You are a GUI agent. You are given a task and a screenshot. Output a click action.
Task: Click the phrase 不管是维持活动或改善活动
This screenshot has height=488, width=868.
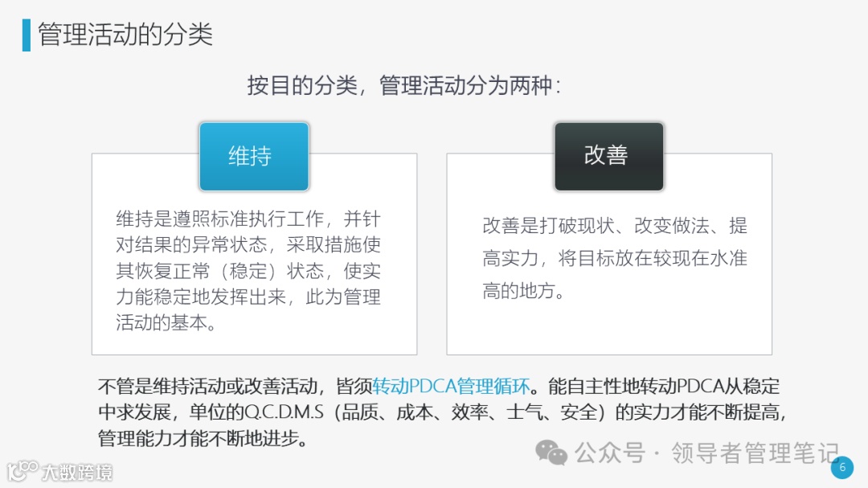(x=207, y=386)
